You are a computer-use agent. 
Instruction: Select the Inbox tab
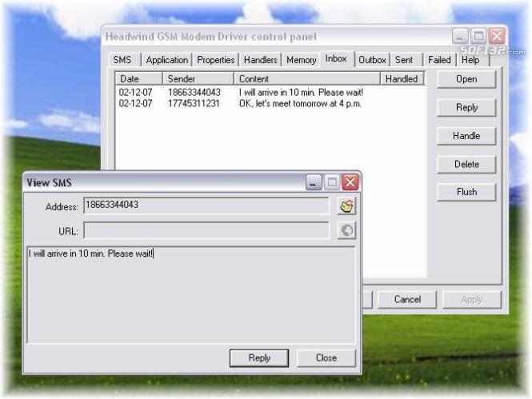coord(336,58)
